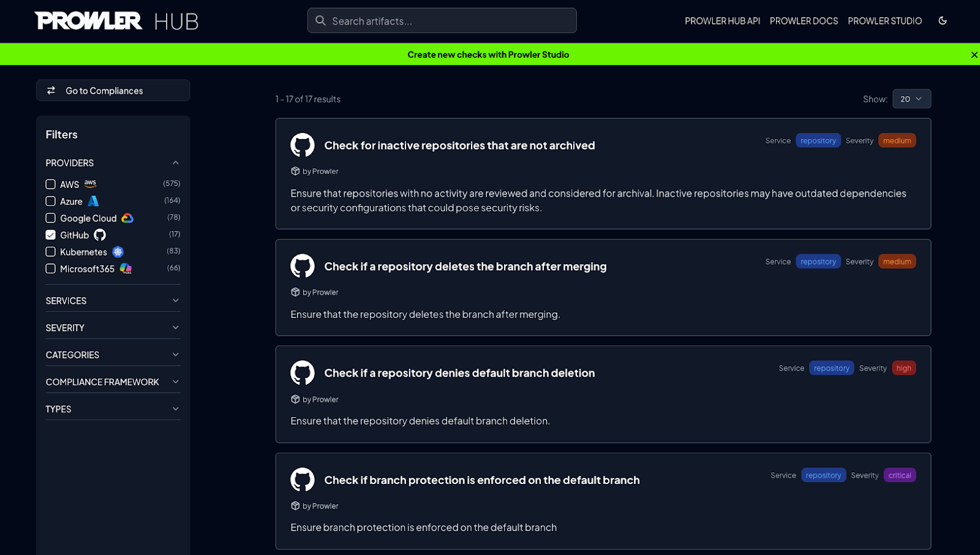Open Check if a repository denies default branch deletion
The image size is (980, 555).
point(459,373)
